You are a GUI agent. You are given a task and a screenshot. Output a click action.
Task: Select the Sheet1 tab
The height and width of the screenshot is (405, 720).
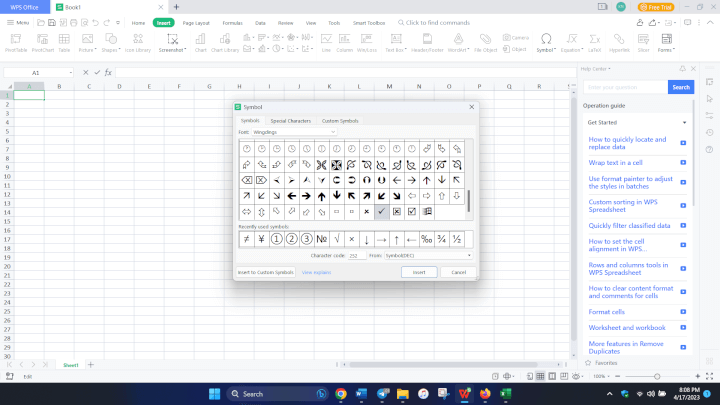tap(71, 365)
